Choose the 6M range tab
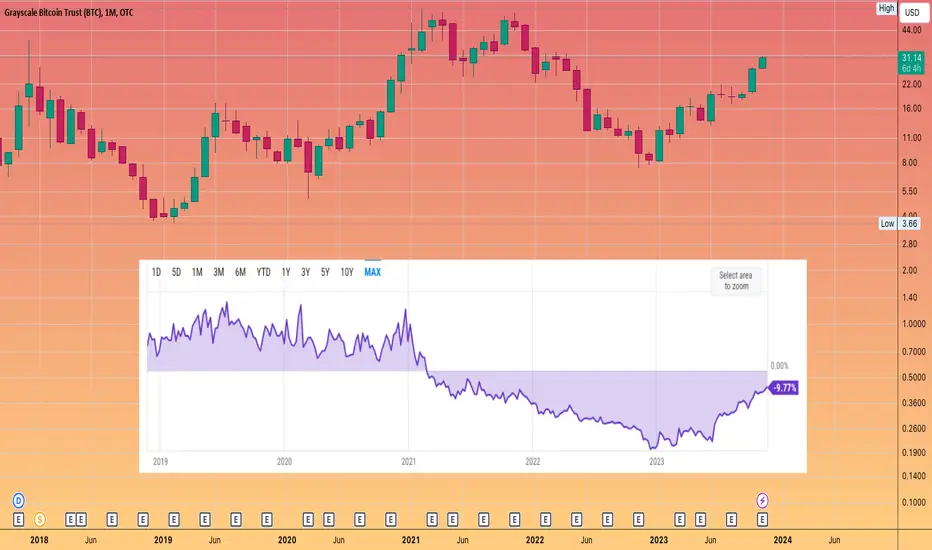Viewport: 932px width, 550px height. coord(240,272)
